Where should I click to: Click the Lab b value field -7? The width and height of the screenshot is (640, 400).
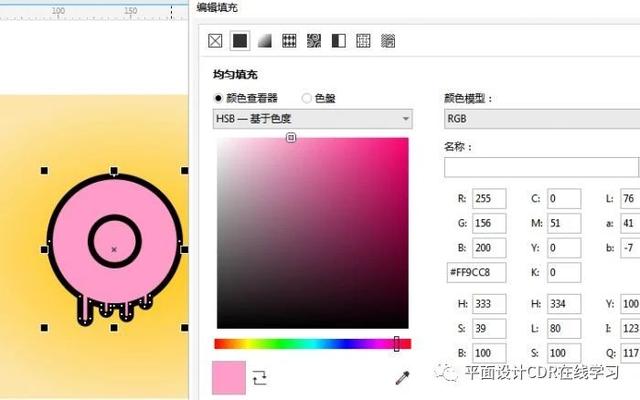630,248
